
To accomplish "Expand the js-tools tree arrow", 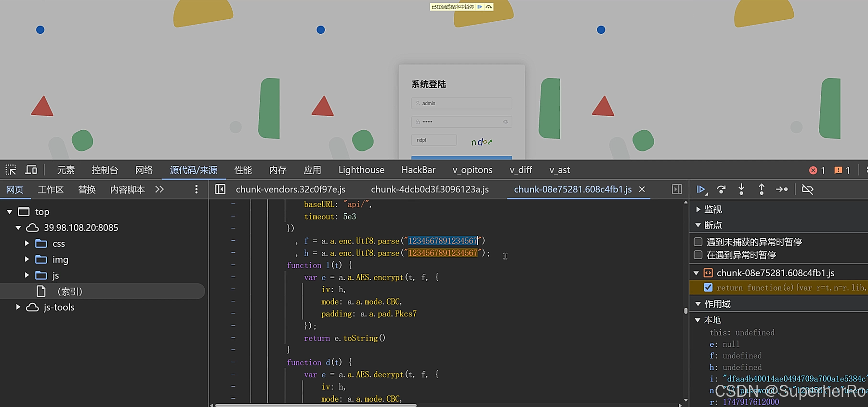I will click(18, 307).
